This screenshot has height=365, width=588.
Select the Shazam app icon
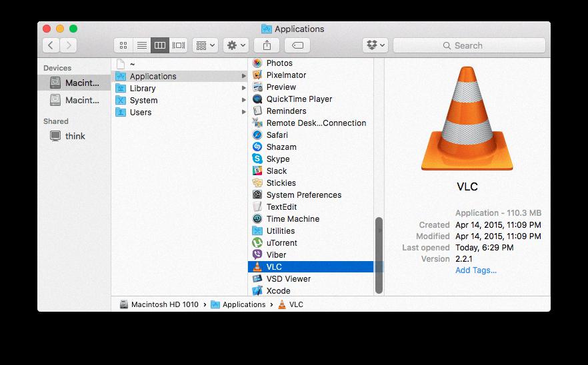[x=257, y=147]
